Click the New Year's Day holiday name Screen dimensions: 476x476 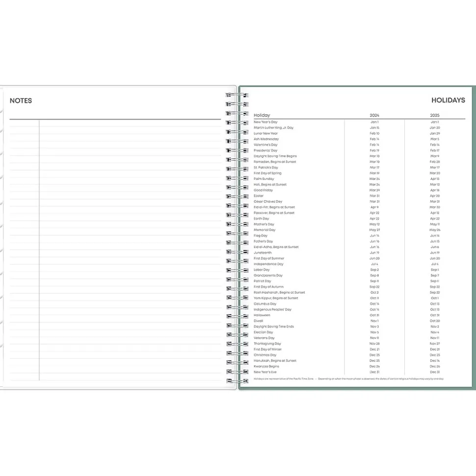point(265,122)
